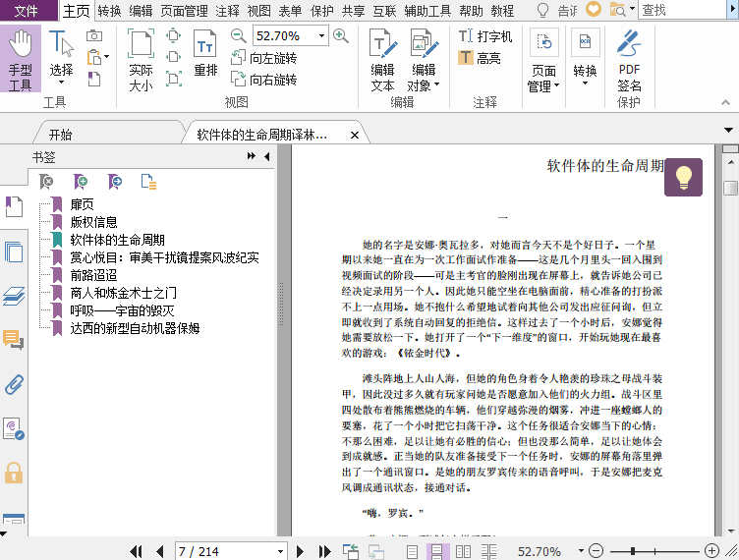Viewport: 739px width, 560px height.
Task: Expand the clipboard dropdown arrow
Action: click(106, 57)
